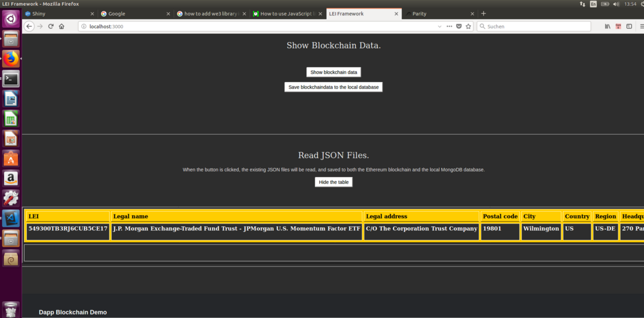Launch LibreOffice Calc from dock
This screenshot has width=644, height=318.
point(11,119)
